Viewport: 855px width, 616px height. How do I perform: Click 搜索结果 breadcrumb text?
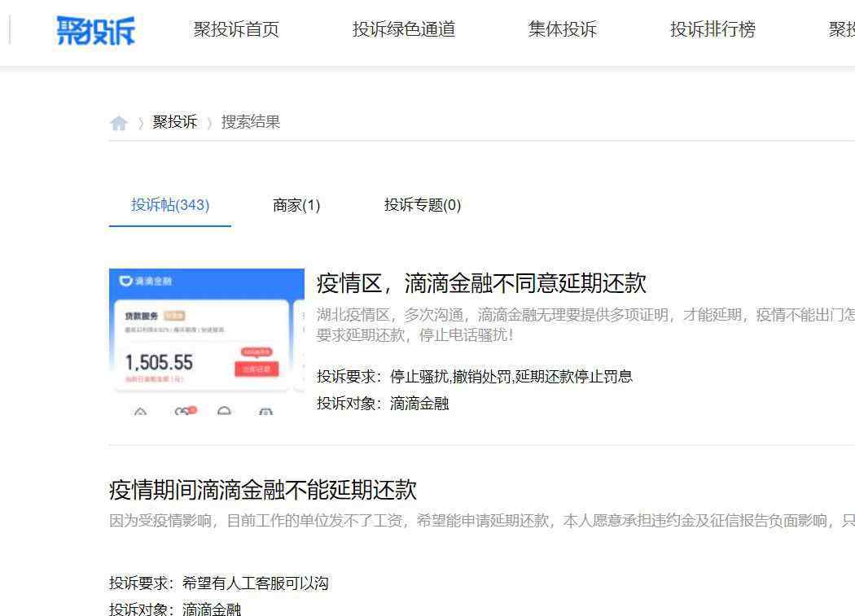click(x=250, y=121)
